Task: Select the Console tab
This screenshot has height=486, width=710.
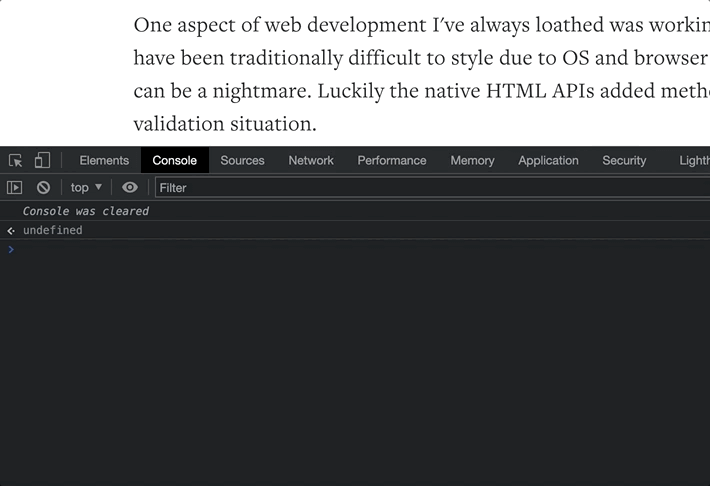Action: click(x=175, y=160)
